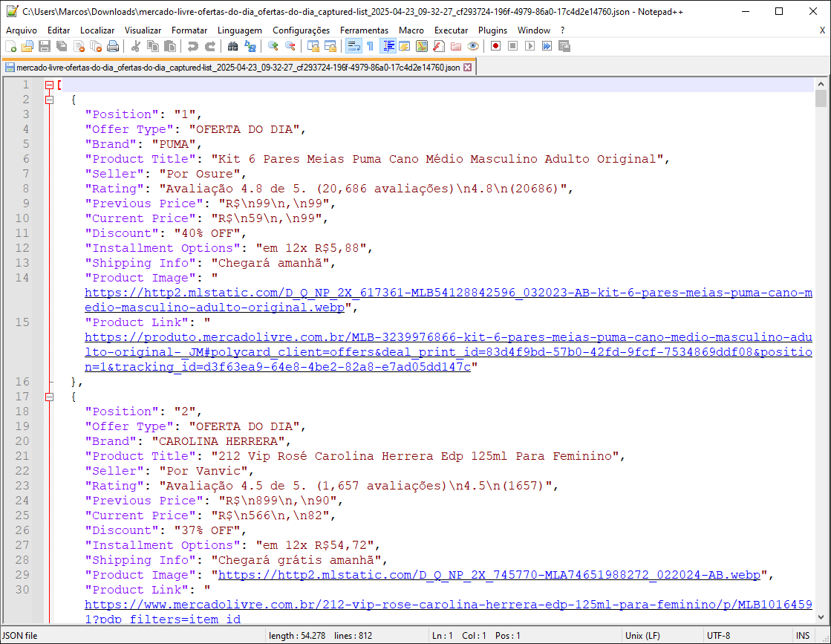This screenshot has height=644, width=831.
Task: Open the Document Map panel icon
Action: pyautogui.click(x=421, y=47)
